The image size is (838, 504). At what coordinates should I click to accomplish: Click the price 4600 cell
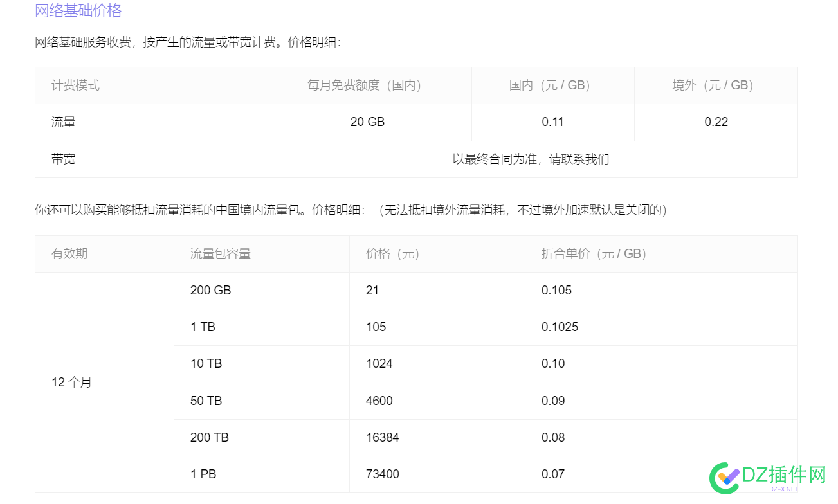tap(437, 401)
